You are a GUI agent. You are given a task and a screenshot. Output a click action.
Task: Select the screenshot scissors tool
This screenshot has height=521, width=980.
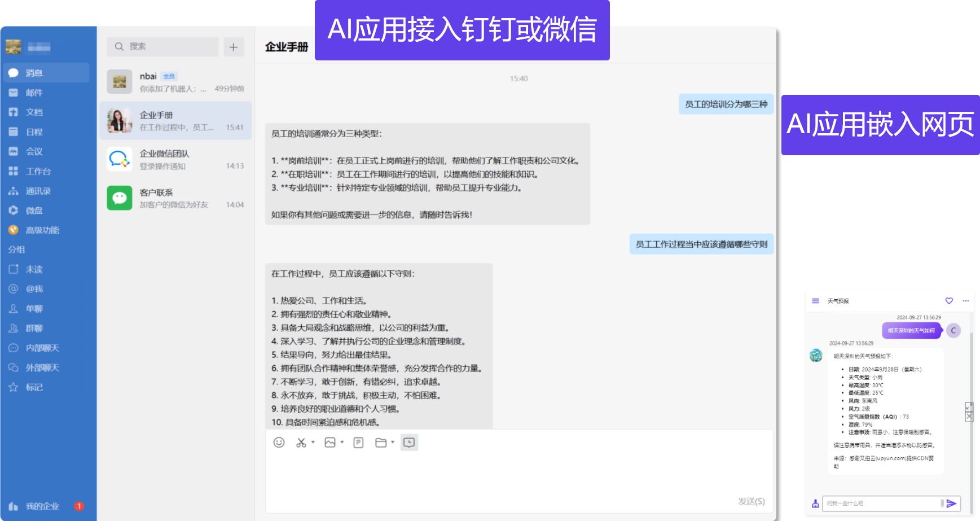[x=301, y=443]
